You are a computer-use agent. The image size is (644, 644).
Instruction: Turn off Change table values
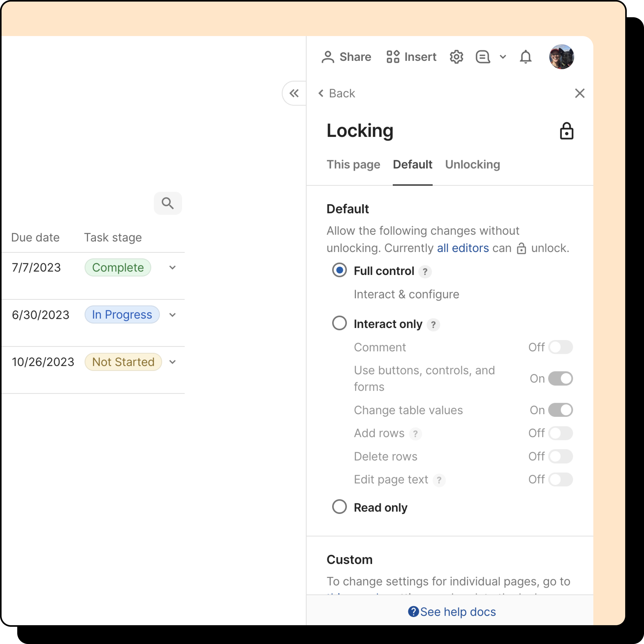[561, 410]
